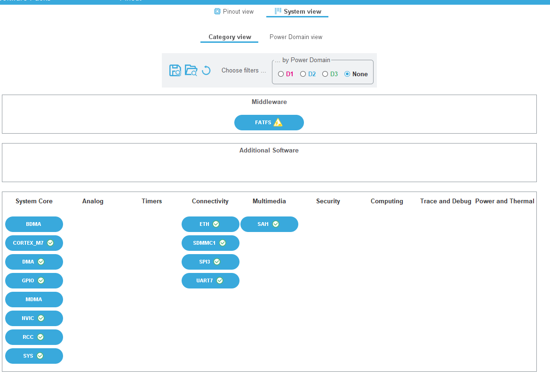Click the green checkmark on NVIC

coord(41,318)
